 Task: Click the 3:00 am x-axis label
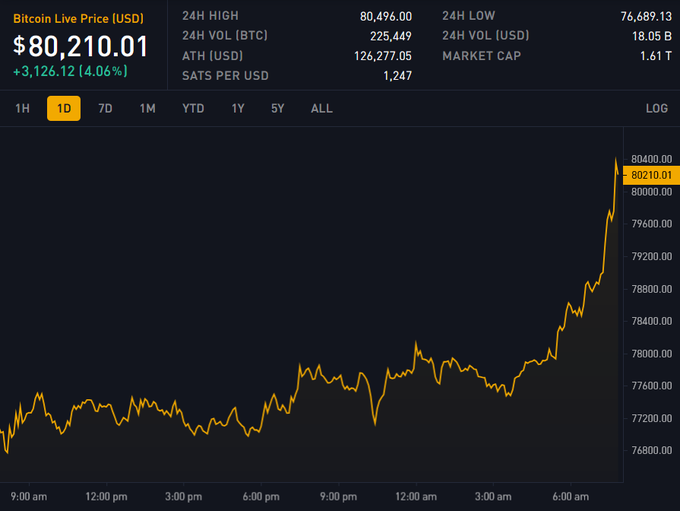(x=493, y=497)
